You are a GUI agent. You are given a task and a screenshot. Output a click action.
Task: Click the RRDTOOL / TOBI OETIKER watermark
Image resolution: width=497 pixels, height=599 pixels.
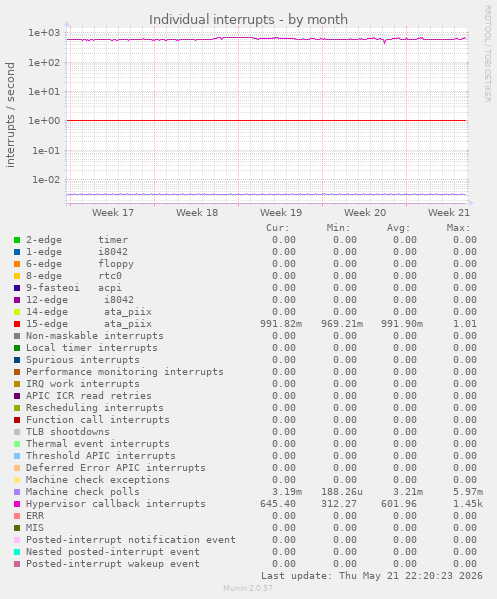488,53
